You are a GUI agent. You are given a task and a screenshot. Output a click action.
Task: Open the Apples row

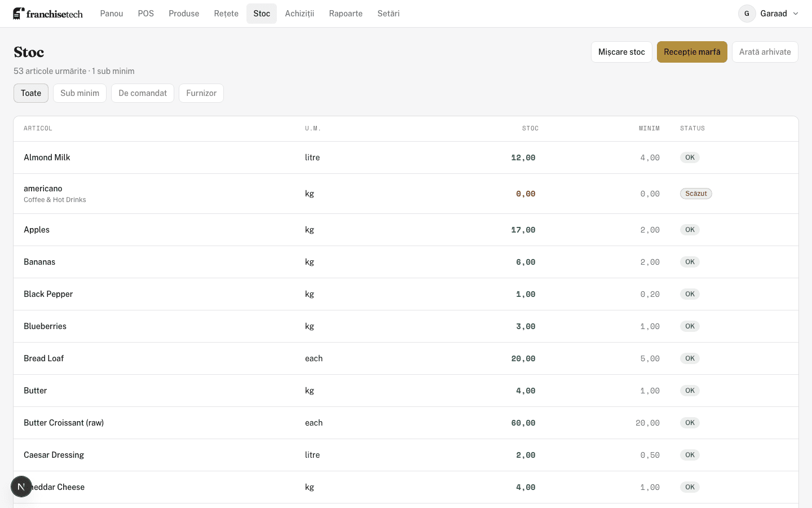pyautogui.click(x=406, y=230)
